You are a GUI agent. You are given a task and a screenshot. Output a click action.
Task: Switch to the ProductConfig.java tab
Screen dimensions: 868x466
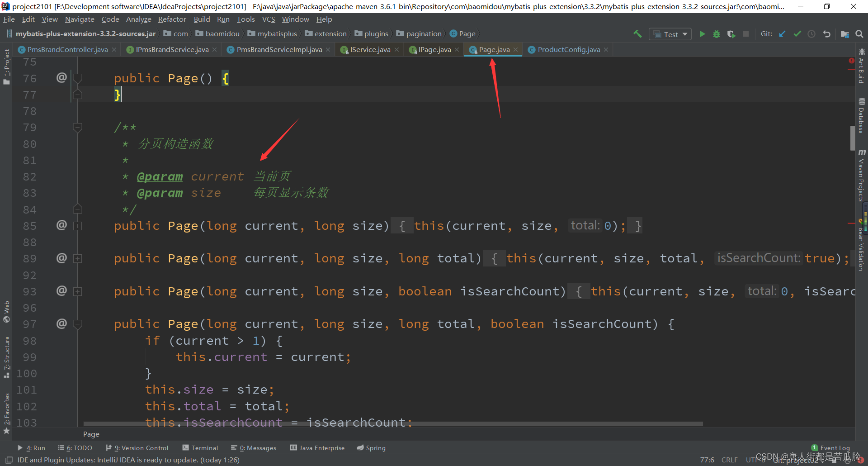pyautogui.click(x=569, y=50)
